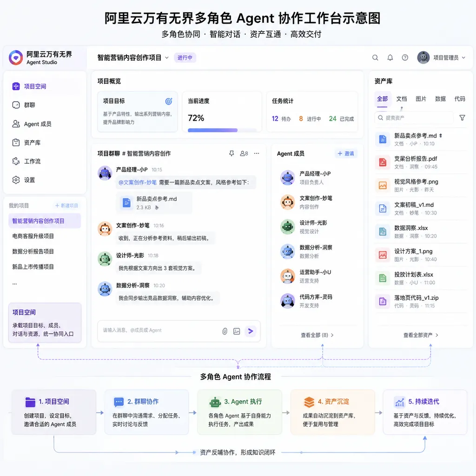The image size is (476, 476).
Task: Click the 3. Agent 执行 robot icon
Action: point(215,402)
